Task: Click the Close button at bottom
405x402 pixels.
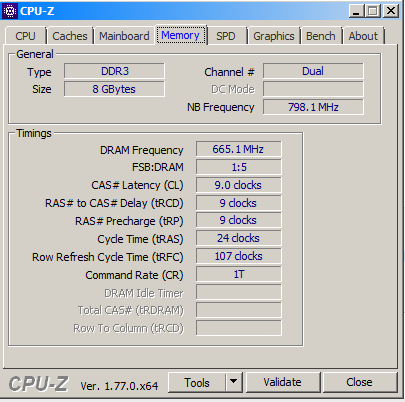Action: click(359, 382)
